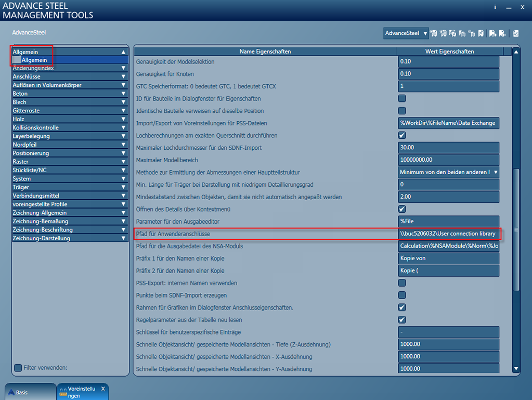Click the properties list scrollbar thumb

click(x=516, y=229)
